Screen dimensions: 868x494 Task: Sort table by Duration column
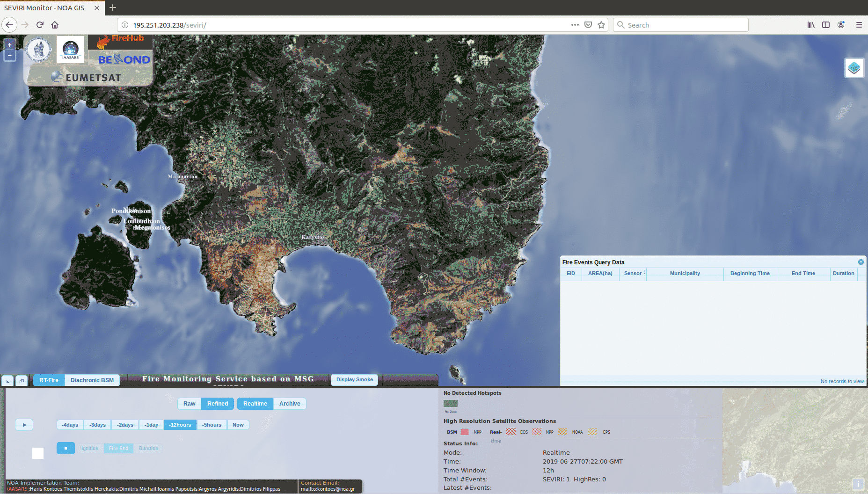[x=844, y=274]
